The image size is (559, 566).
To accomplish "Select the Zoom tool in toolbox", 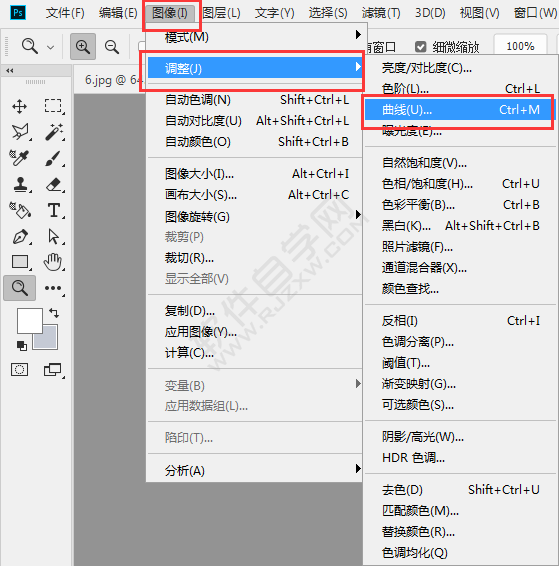I will [x=19, y=288].
